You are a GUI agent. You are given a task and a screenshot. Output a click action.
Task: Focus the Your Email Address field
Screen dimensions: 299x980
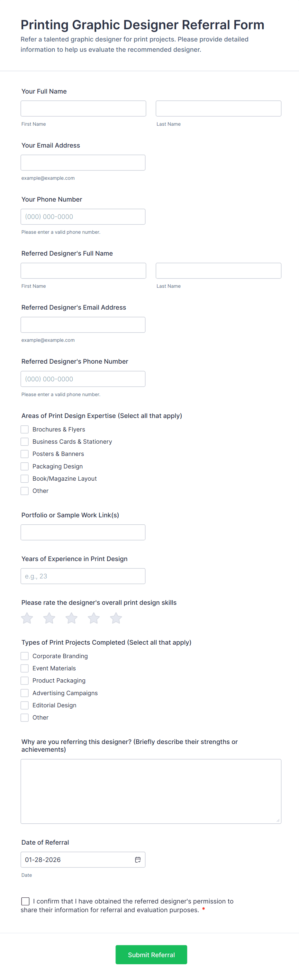pyautogui.click(x=83, y=162)
